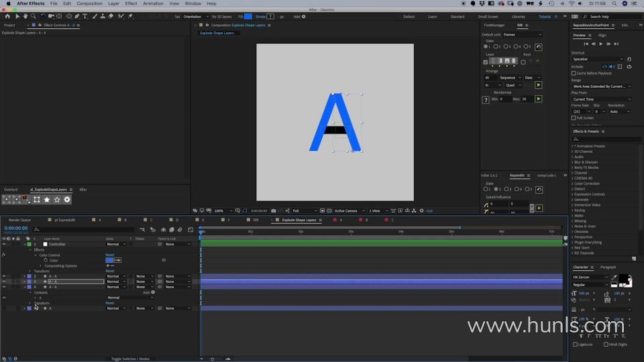Click the Add contents button on layer 4
The width and height of the screenshot is (644, 362).
(153, 292)
